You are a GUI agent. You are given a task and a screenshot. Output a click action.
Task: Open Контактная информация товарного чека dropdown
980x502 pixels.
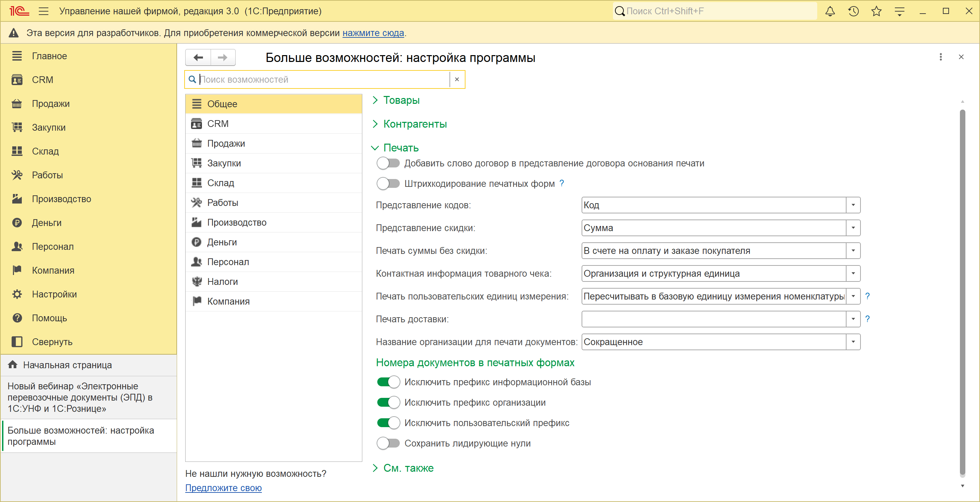pos(853,273)
